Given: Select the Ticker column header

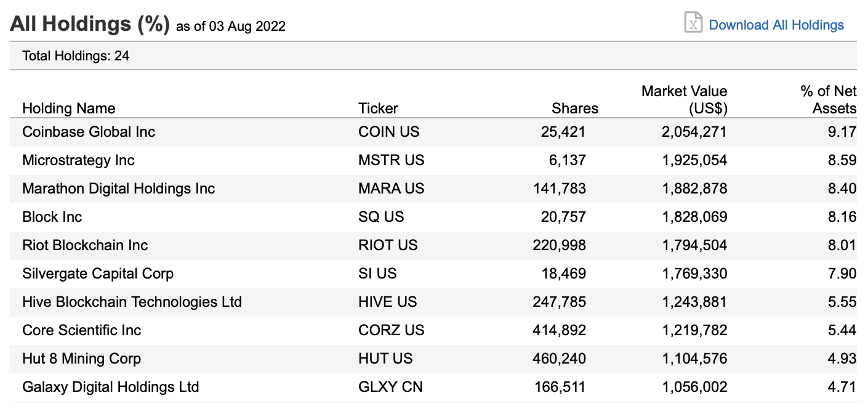Looking at the screenshot, I should click(x=378, y=108).
